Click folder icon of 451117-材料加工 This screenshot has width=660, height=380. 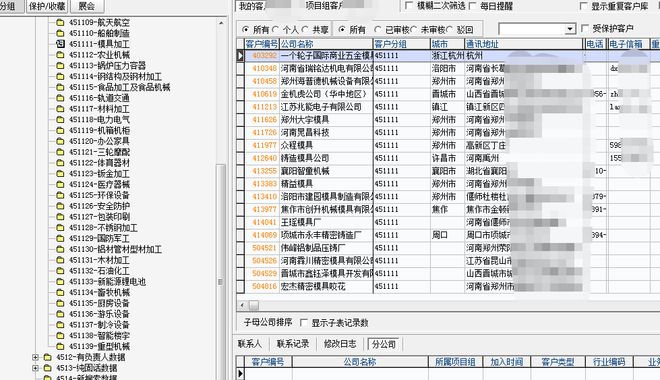[x=60, y=109]
